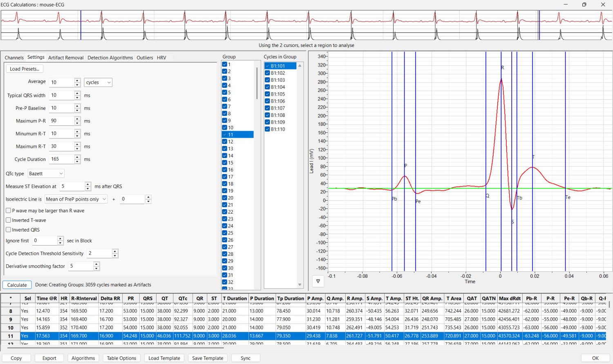613x364 pixels.
Task: Increase Derivative smoothing factor value
Action: [96, 264]
